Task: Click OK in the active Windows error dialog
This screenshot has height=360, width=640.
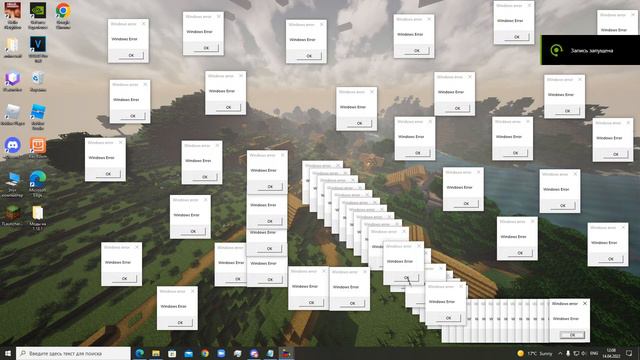Action: 572,335
